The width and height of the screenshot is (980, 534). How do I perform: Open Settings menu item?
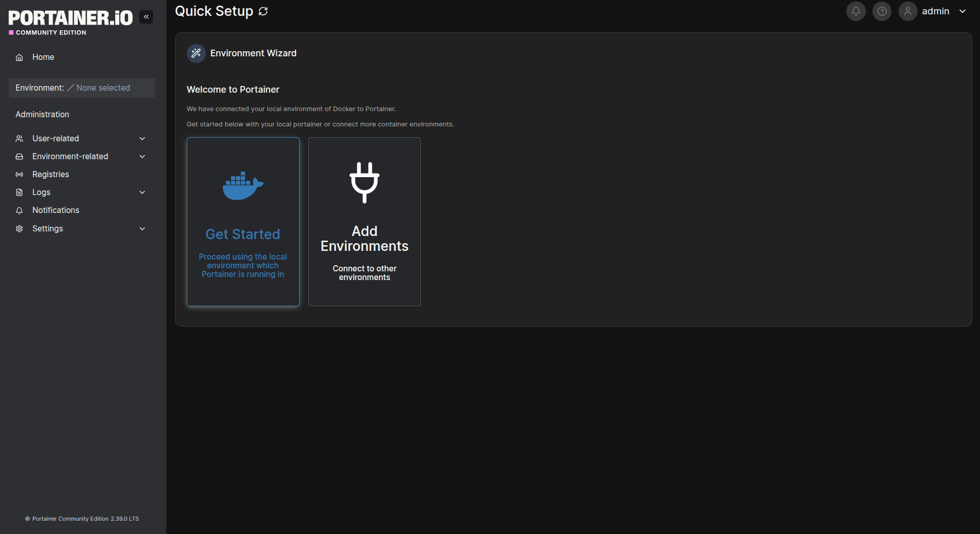click(x=83, y=229)
